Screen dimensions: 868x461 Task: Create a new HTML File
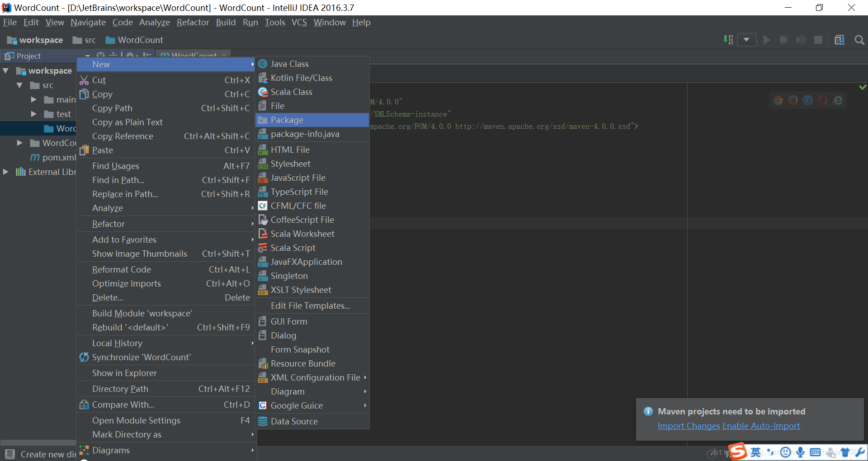point(312,150)
